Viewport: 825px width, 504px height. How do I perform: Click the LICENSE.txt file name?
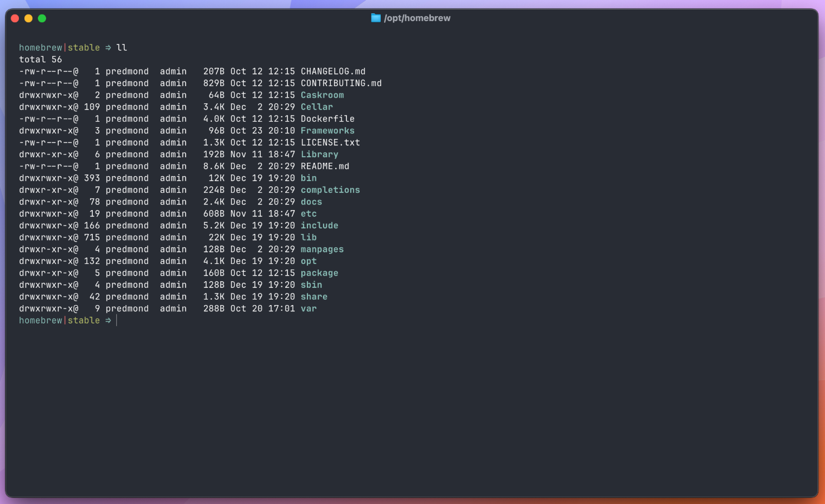[330, 143]
